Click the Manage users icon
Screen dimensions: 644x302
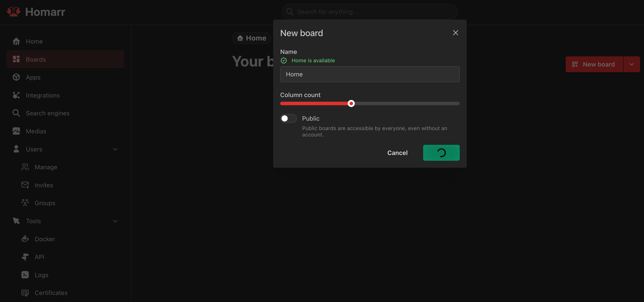click(x=25, y=167)
